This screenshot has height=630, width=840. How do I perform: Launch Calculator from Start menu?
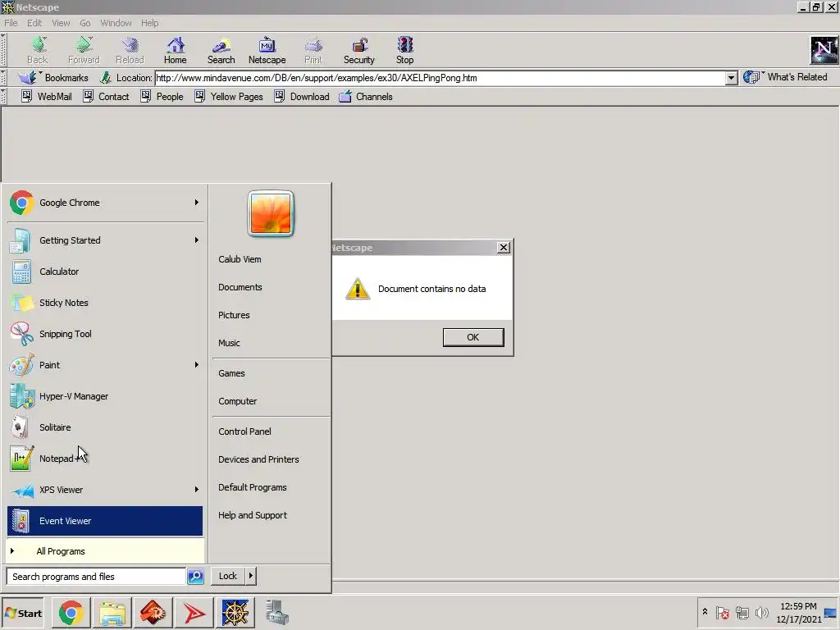[x=105, y=272]
